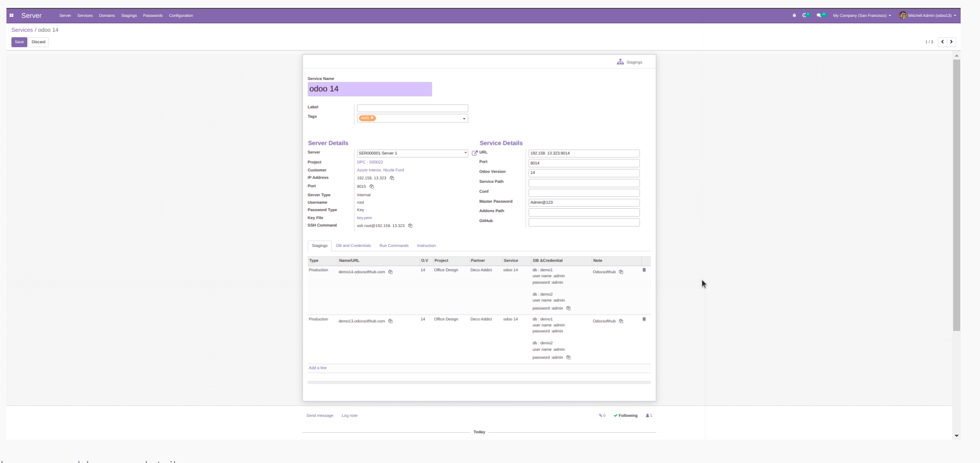
Task: Open the Passwords menu
Action: click(153, 15)
